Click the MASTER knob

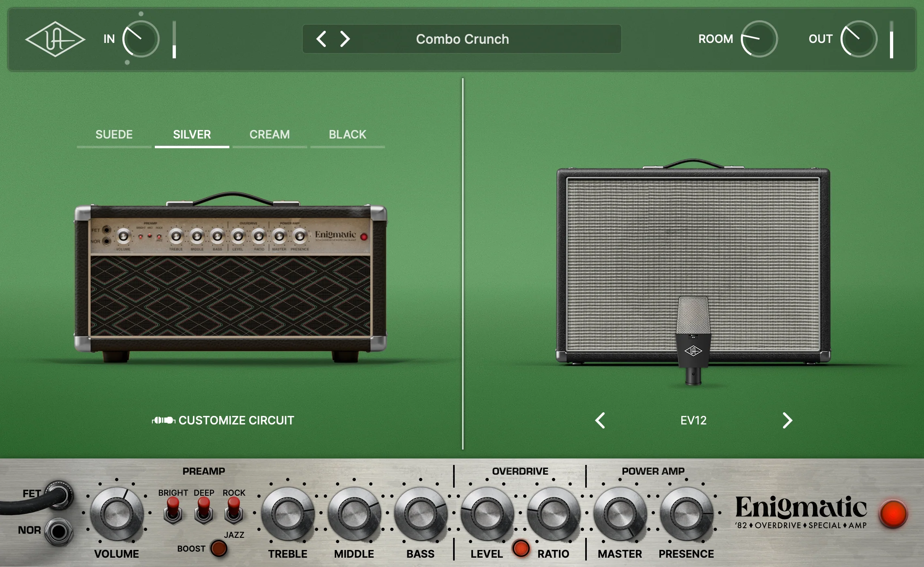(620, 514)
